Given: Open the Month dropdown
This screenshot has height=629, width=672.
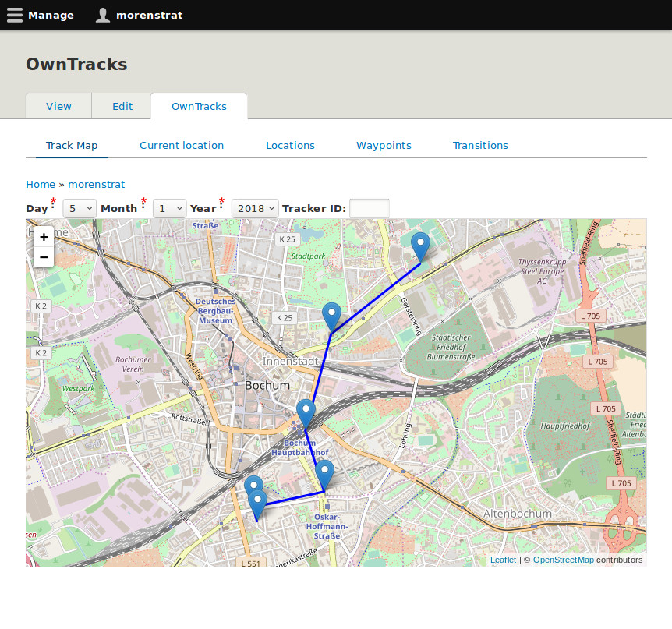Looking at the screenshot, I should click(169, 209).
